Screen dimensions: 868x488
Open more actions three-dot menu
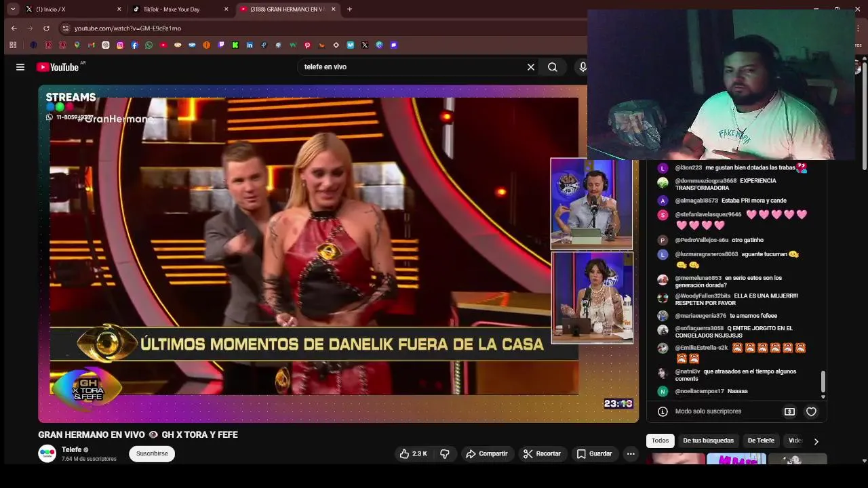tap(631, 454)
